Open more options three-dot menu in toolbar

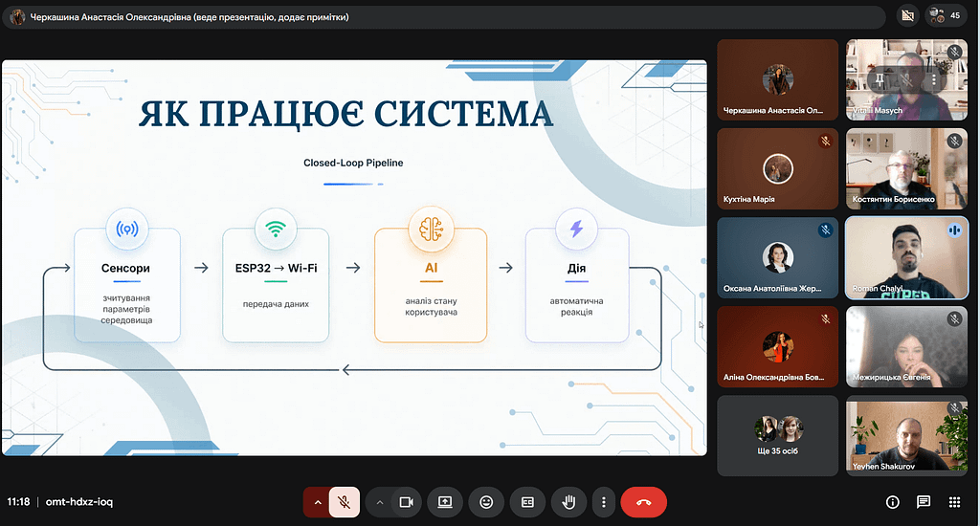point(603,502)
